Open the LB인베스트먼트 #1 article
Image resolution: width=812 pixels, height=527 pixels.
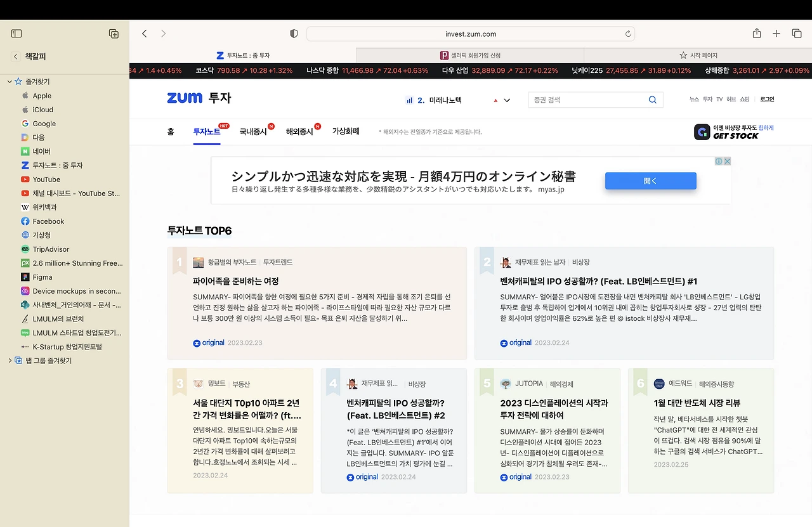(599, 281)
